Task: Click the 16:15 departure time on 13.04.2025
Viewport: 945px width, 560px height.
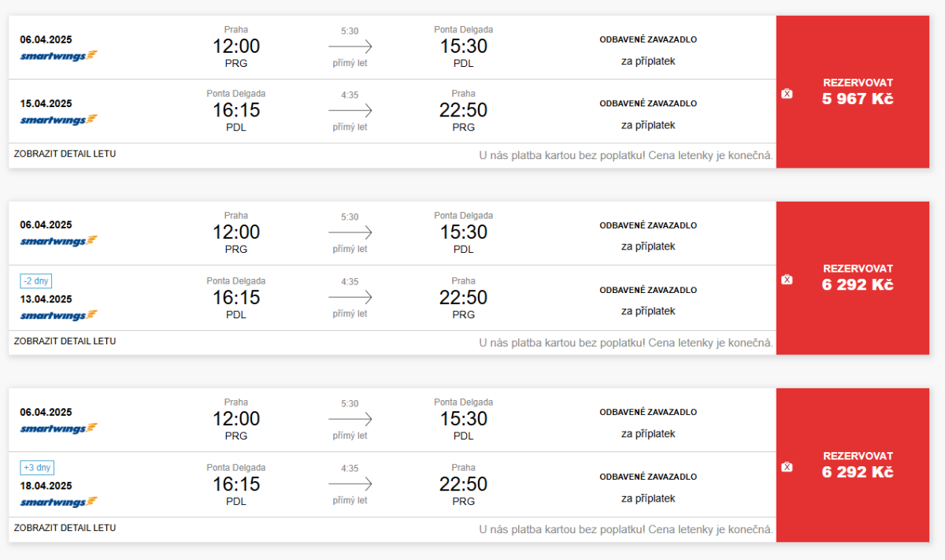Action: (235, 298)
